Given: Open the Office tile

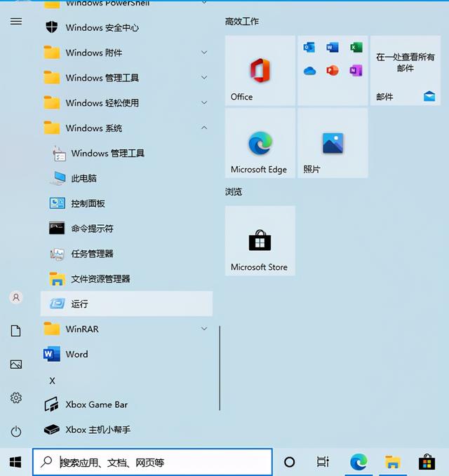Looking at the screenshot, I should click(260, 70).
